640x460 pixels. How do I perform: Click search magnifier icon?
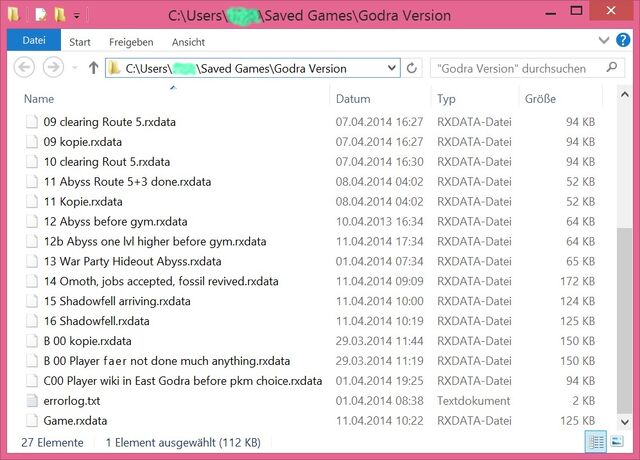(611, 67)
